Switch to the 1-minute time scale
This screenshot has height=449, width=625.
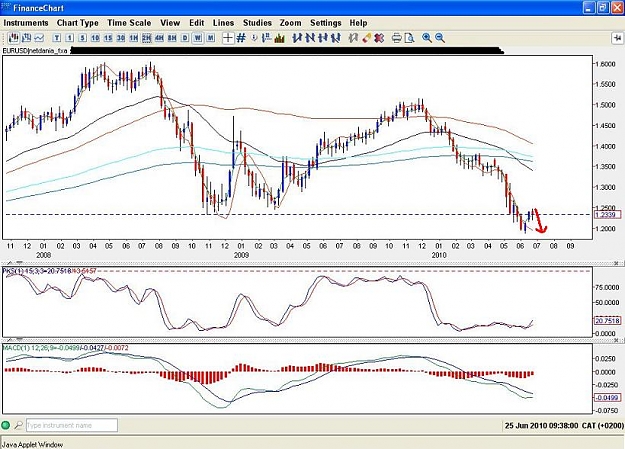70,38
